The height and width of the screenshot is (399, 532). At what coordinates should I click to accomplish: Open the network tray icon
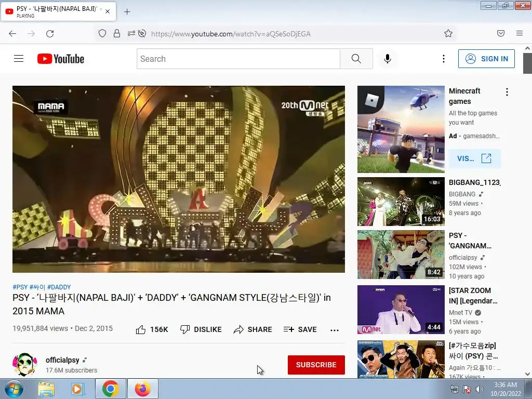tap(454, 390)
